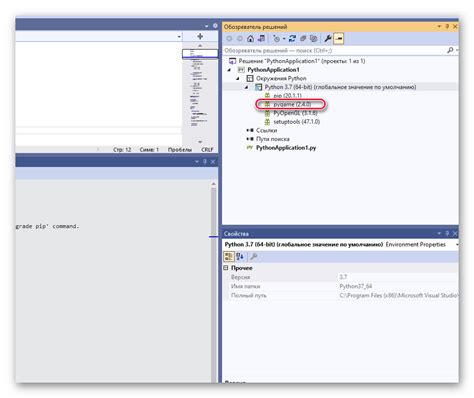This screenshot has height=398, width=474.
Task: Click the magnifier search icon in Solution Explorer
Action: click(x=450, y=50)
